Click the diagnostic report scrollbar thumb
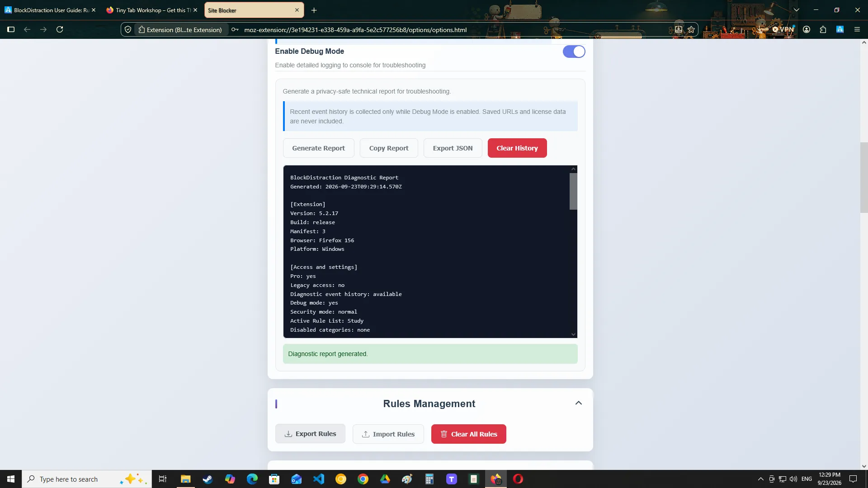The height and width of the screenshot is (488, 868). tap(573, 191)
